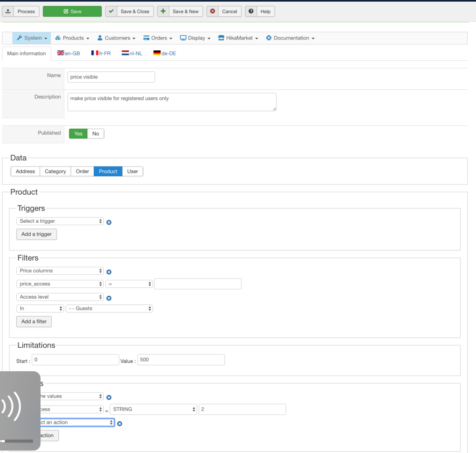
Task: Open the Products menu
Action: pyautogui.click(x=72, y=38)
